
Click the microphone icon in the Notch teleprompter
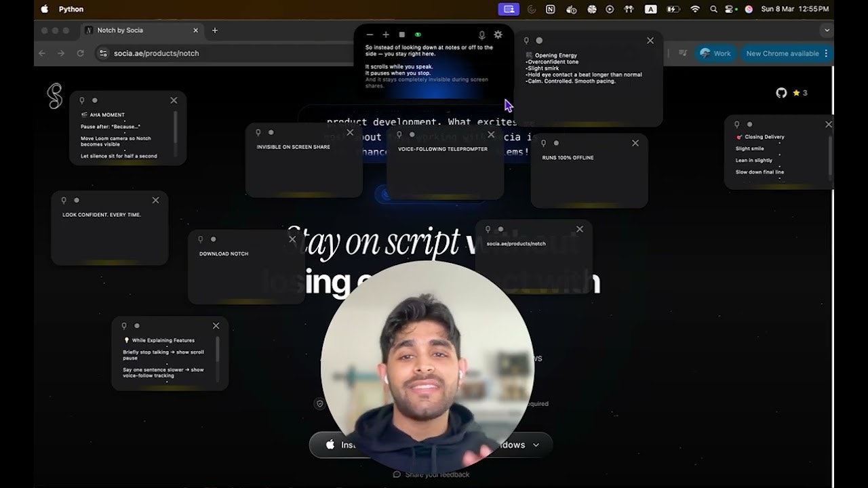click(482, 35)
